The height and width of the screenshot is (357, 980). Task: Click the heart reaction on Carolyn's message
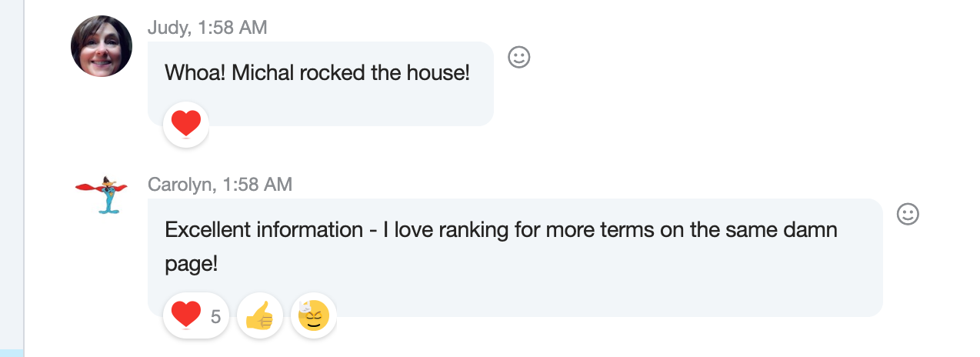pyautogui.click(x=186, y=315)
